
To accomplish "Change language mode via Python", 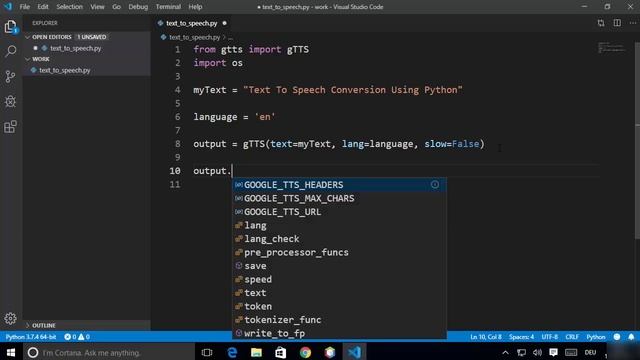I will pos(596,337).
